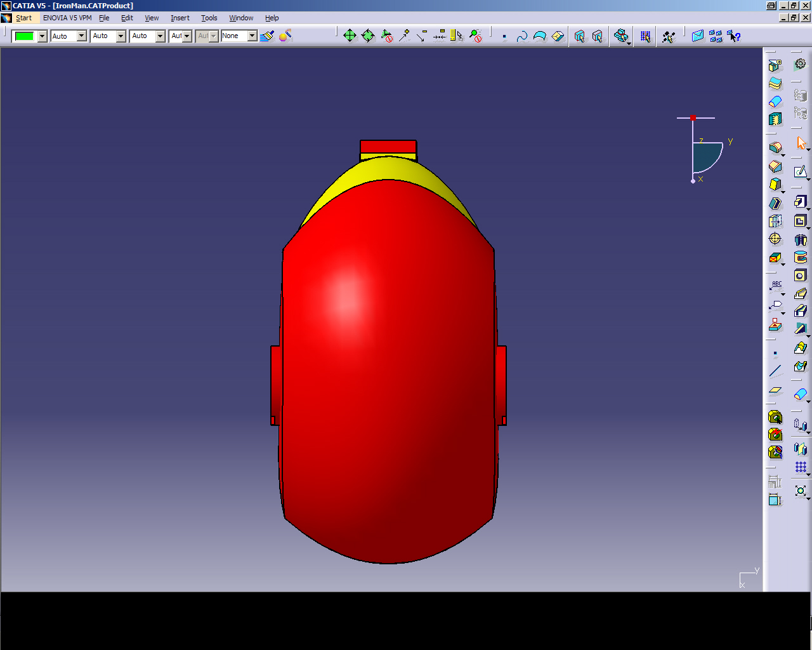Select the Shaft tool
Image resolution: width=812 pixels, height=650 pixels.
coord(801,239)
